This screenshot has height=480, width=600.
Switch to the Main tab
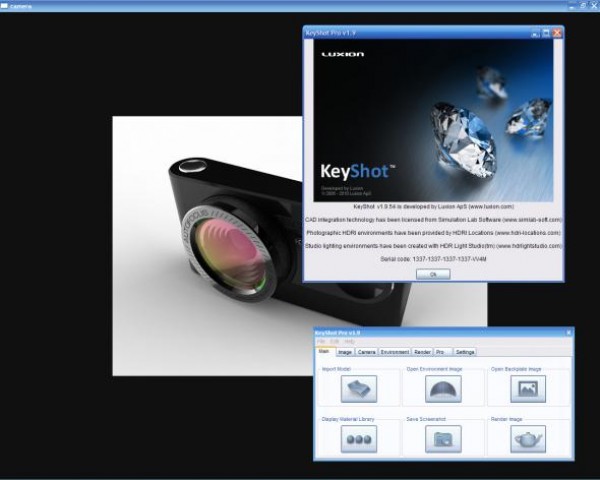point(324,351)
